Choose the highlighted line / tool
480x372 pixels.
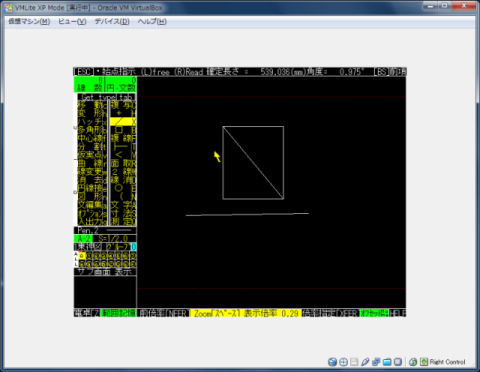tap(123, 121)
